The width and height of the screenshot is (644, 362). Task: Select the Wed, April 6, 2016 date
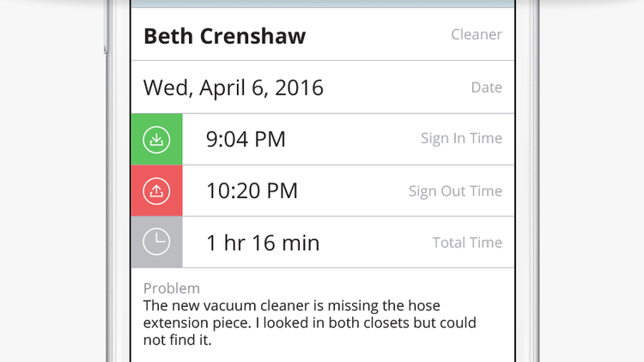click(234, 87)
